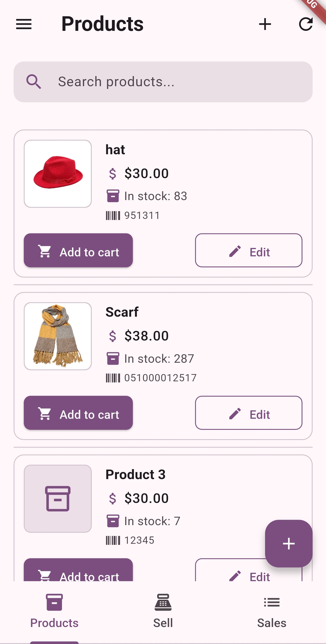Click the floating add product button
326x644 pixels.
pos(289,544)
